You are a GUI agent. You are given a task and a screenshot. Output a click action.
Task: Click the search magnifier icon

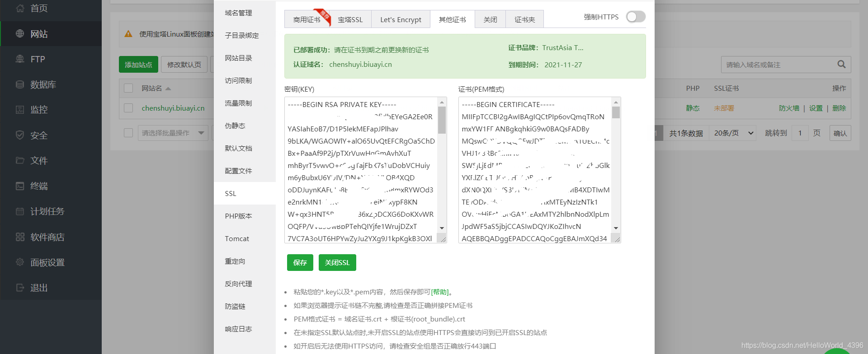841,65
